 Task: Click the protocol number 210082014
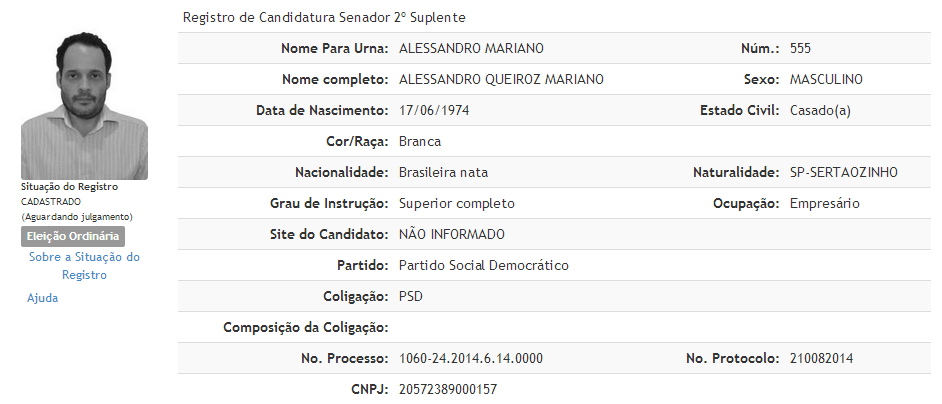tap(821, 358)
